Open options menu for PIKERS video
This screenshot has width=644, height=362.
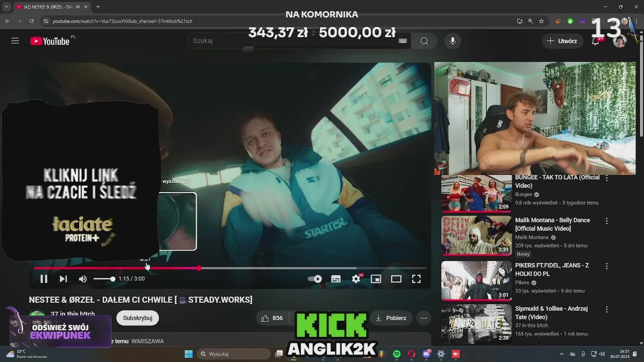tap(607, 266)
